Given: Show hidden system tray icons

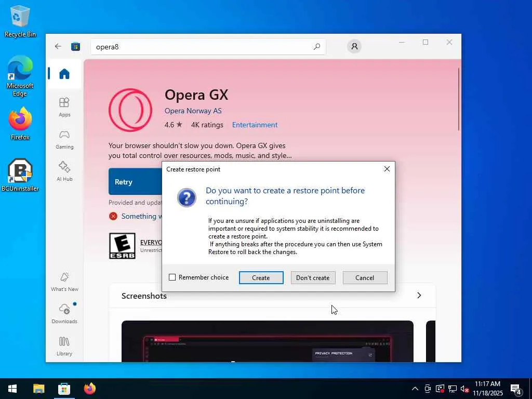Looking at the screenshot, I should click(x=415, y=389).
